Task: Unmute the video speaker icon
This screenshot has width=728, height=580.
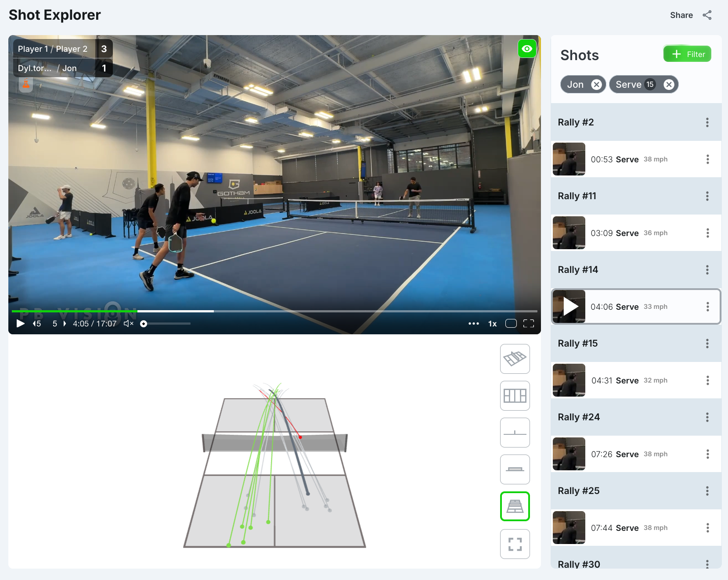Action: coord(128,323)
